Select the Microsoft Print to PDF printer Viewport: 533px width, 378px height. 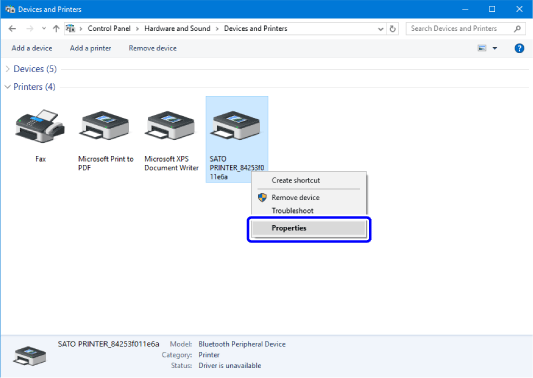click(x=104, y=125)
